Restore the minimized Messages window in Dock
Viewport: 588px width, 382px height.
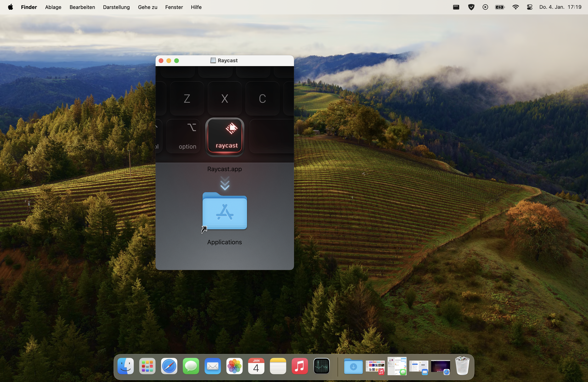point(397,366)
